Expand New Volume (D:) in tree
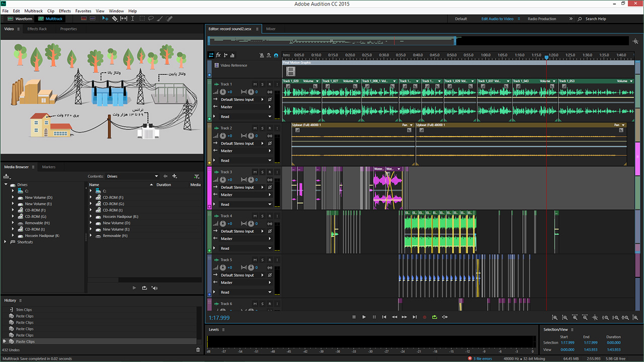Screen dimensions: 644x362 click(x=13, y=198)
